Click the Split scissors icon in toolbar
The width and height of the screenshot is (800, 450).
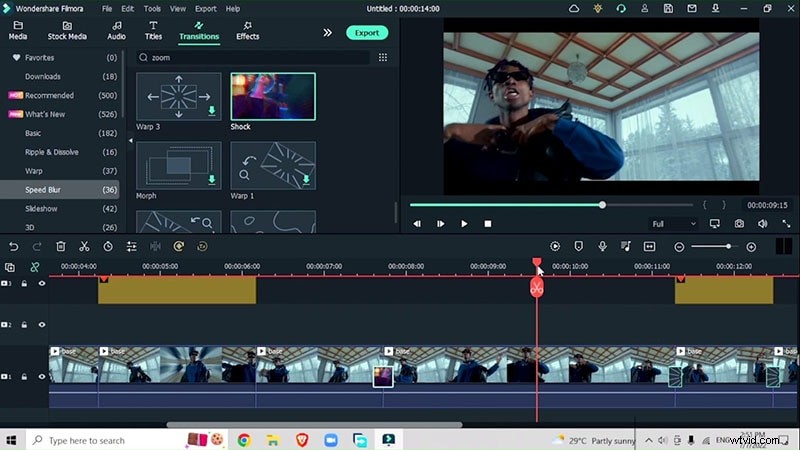[84, 247]
